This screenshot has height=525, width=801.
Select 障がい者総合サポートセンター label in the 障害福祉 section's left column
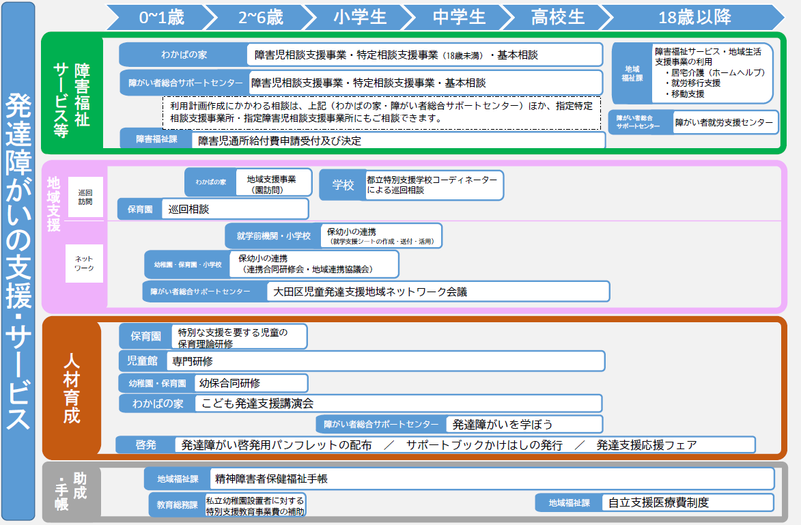185,83
